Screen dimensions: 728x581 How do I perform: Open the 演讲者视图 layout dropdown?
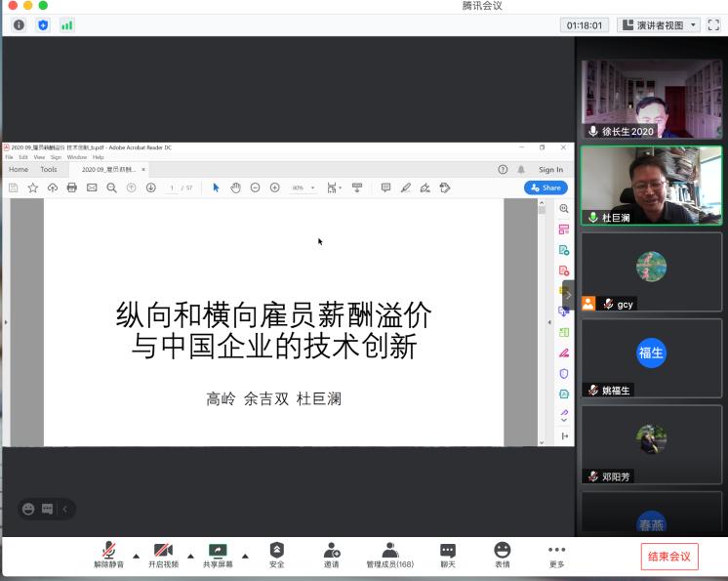(661, 25)
